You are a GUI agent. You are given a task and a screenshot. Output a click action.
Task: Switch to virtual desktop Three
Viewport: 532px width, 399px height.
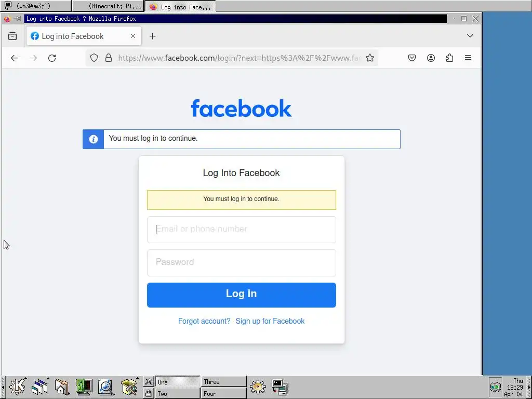[x=223, y=382]
